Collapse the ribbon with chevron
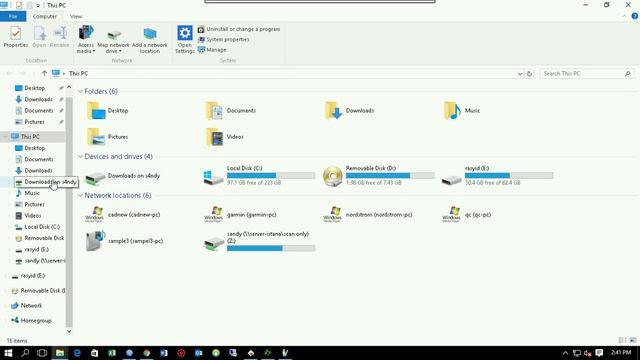This screenshot has height=360, width=640. (x=624, y=16)
